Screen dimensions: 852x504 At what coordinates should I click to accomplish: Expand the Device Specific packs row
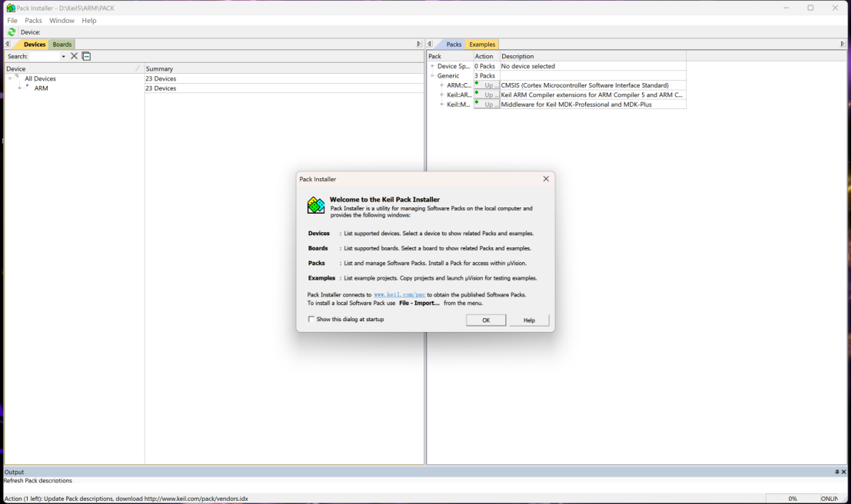click(432, 66)
